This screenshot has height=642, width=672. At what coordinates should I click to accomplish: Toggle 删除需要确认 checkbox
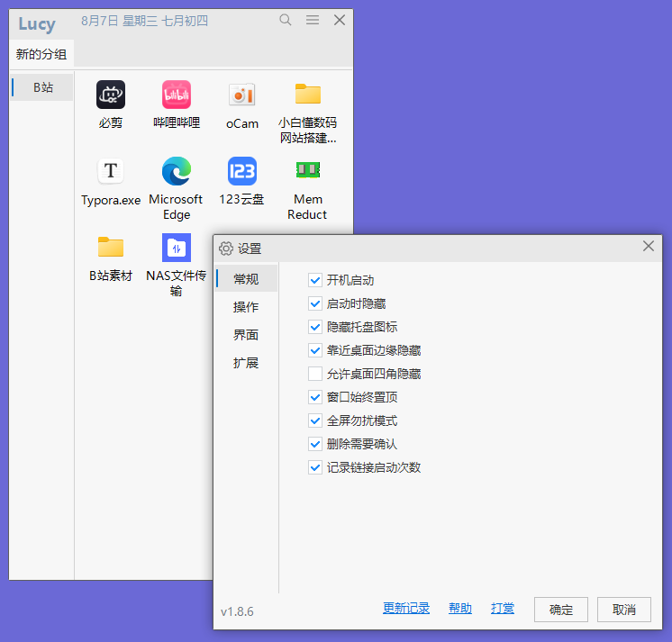point(315,444)
